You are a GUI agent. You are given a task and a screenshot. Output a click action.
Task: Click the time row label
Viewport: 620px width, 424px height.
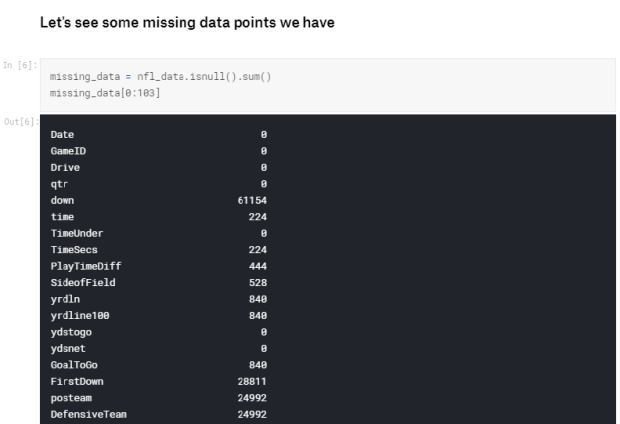click(x=62, y=217)
